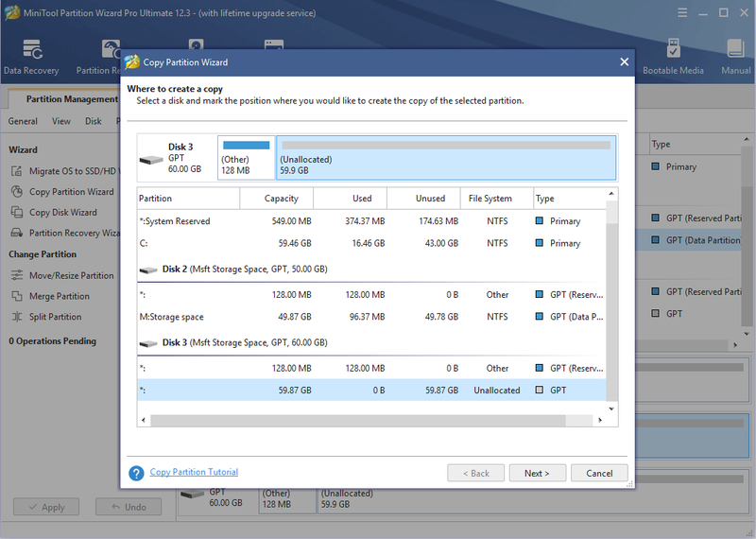756x539 pixels.
Task: Open the Disk menu
Action: [x=93, y=121]
